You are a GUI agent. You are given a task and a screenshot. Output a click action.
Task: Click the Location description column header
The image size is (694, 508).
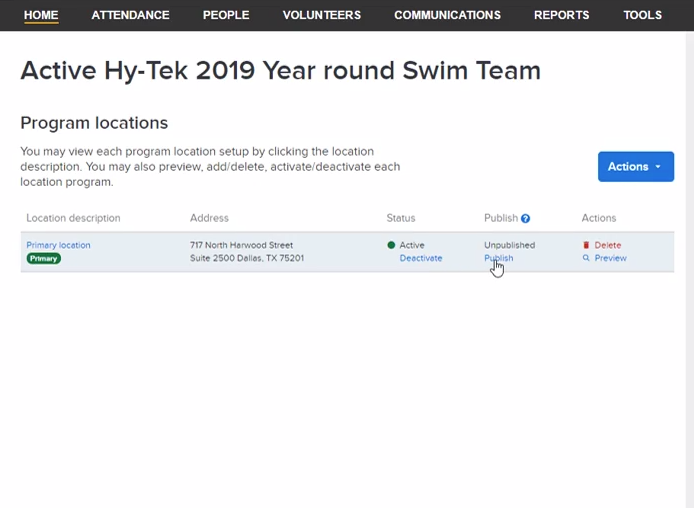click(x=73, y=218)
